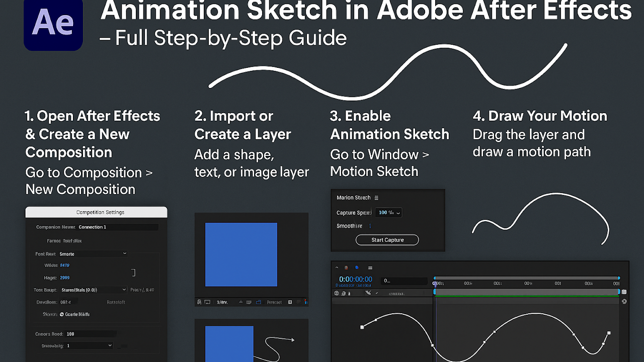Click the timeline panel hamburger menu icon

pyautogui.click(x=370, y=268)
